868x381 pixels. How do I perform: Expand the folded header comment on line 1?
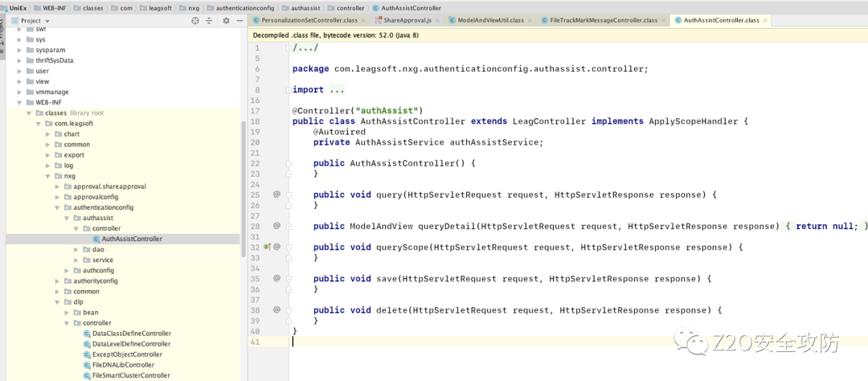(x=289, y=47)
